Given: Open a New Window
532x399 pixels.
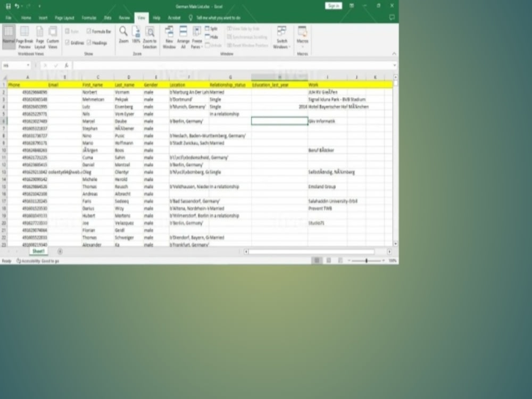Looking at the screenshot, I should coord(169,37).
